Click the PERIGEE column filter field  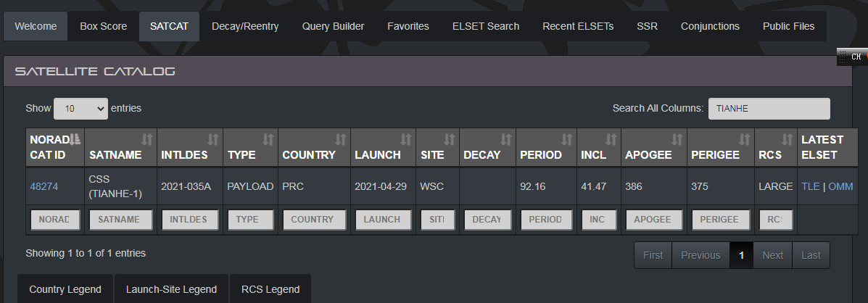pos(720,220)
